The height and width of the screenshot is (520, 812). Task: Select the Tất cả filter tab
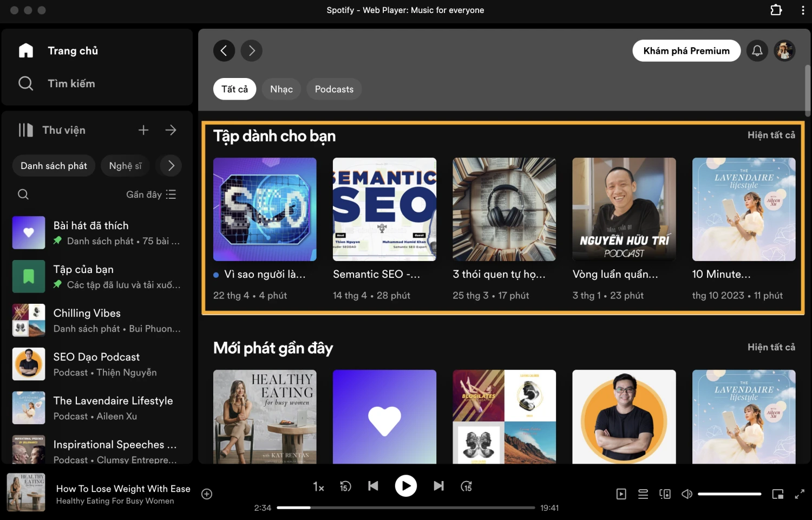pos(234,89)
